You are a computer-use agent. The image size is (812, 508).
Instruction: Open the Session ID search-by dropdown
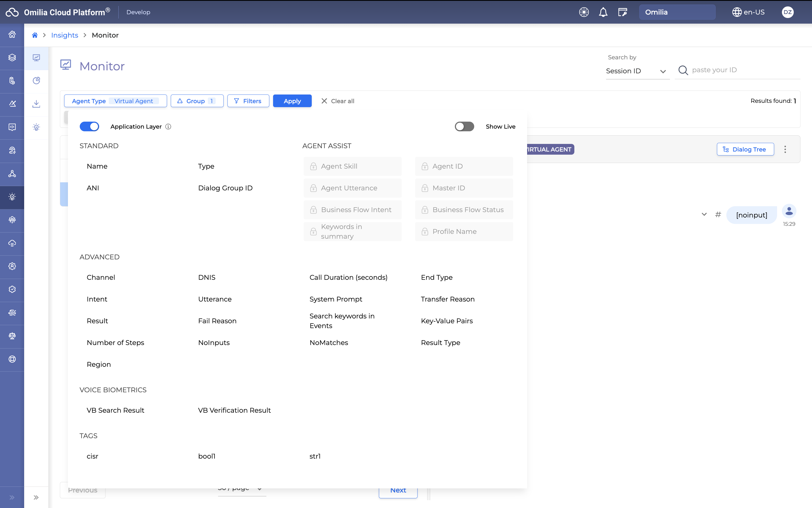(637, 71)
